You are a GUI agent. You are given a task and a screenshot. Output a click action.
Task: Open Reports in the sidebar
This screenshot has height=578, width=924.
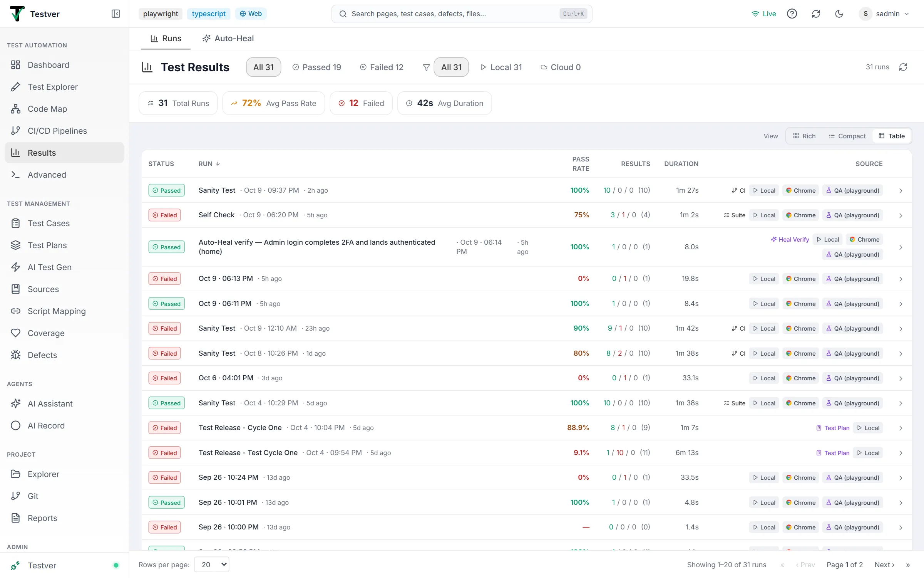point(64,518)
